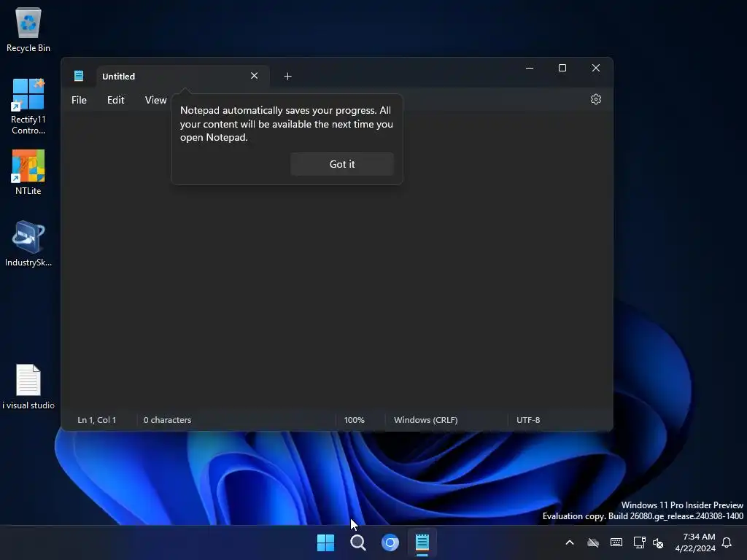Select the Rectify11 Control desktop shortcut
The image size is (747, 560).
(x=28, y=106)
